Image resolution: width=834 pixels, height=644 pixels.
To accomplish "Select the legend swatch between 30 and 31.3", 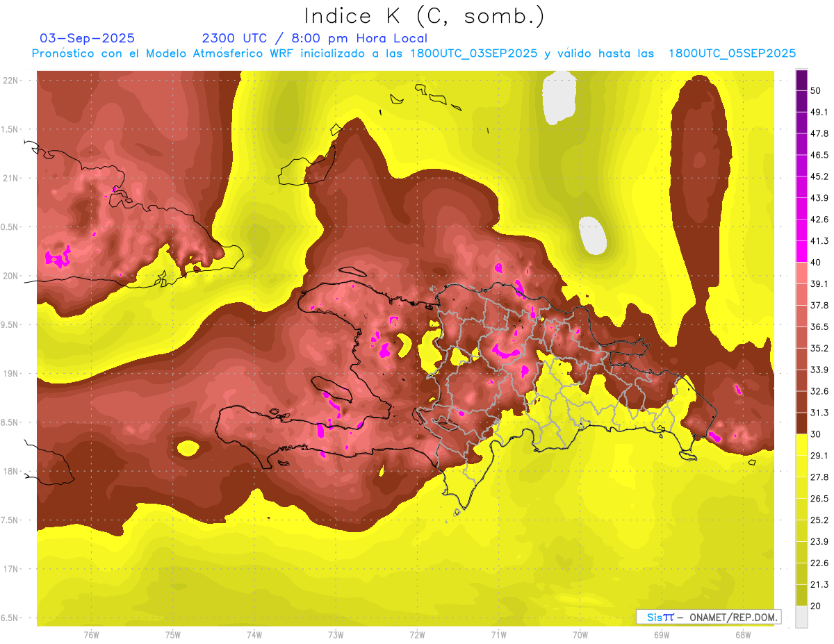I will click(801, 423).
